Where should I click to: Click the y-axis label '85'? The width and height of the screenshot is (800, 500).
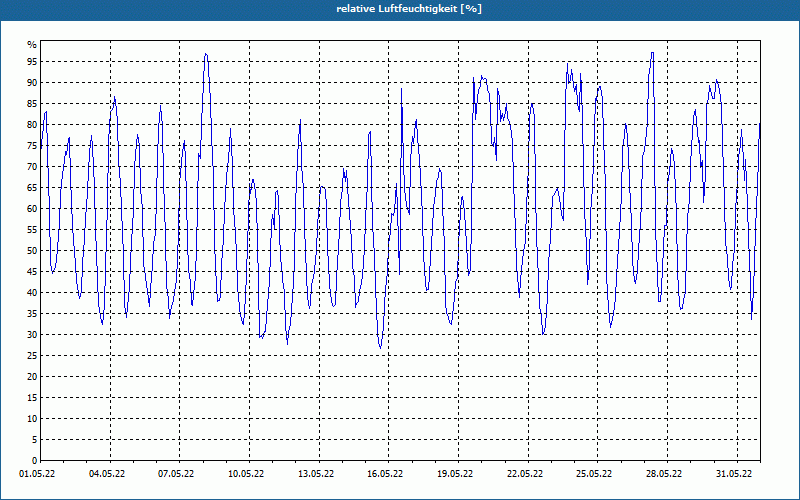[x=32, y=104]
